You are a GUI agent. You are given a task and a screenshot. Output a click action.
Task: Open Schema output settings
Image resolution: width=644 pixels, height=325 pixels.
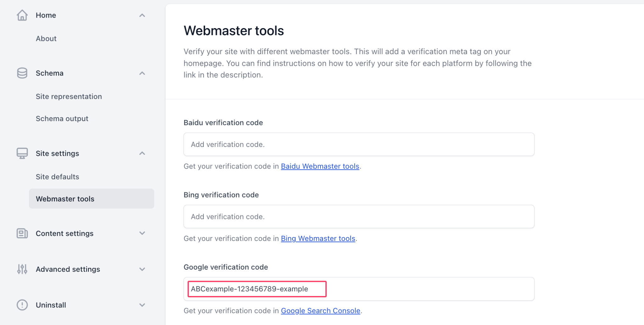pos(62,118)
